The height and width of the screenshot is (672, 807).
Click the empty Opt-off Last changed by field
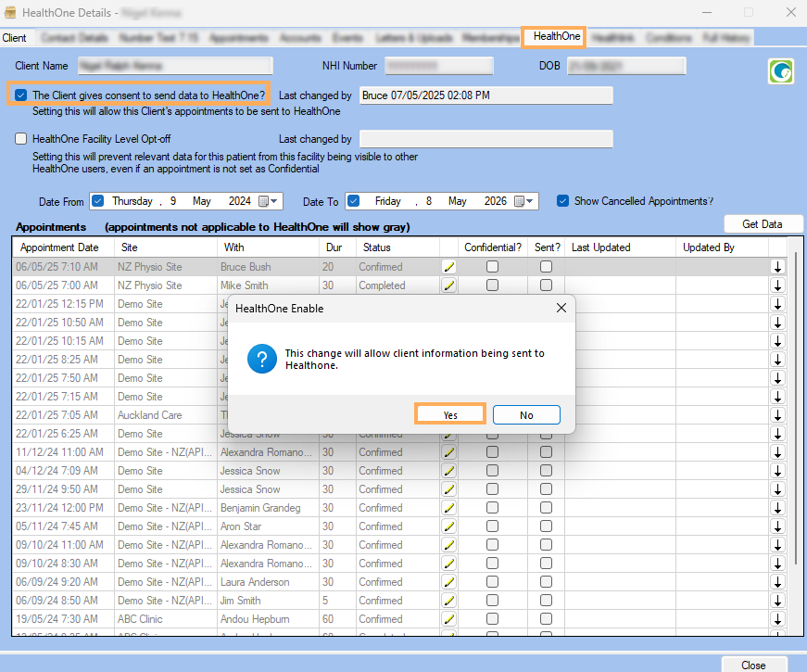click(485, 138)
